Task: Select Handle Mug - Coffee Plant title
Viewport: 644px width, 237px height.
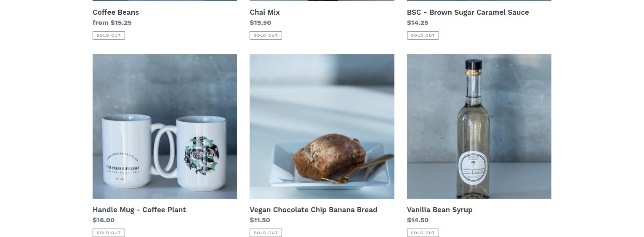Action: click(139, 210)
